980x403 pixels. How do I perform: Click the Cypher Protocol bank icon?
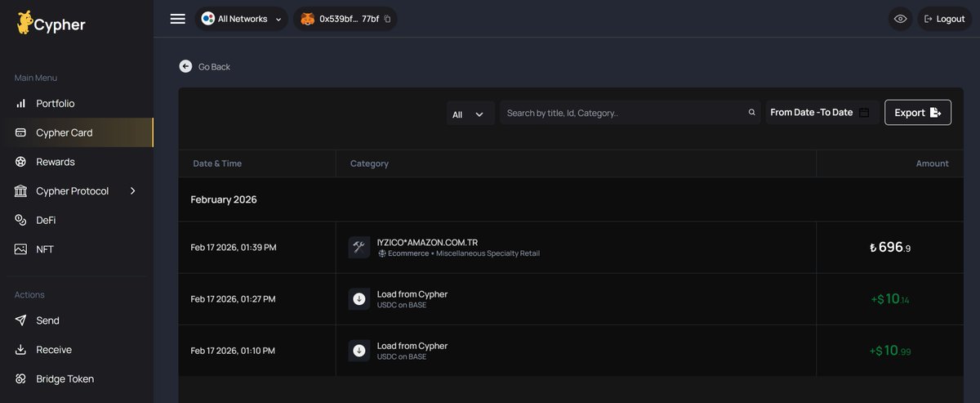coord(20,190)
